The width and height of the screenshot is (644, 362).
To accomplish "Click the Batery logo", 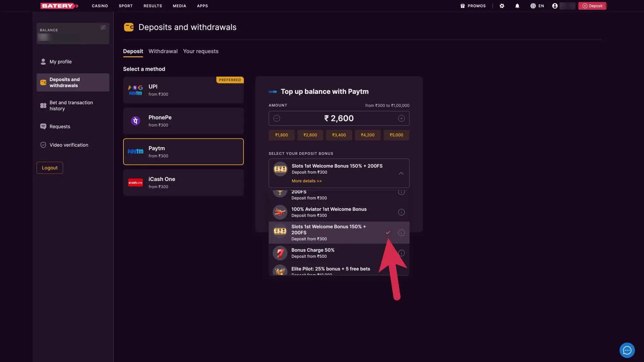I will (x=59, y=6).
